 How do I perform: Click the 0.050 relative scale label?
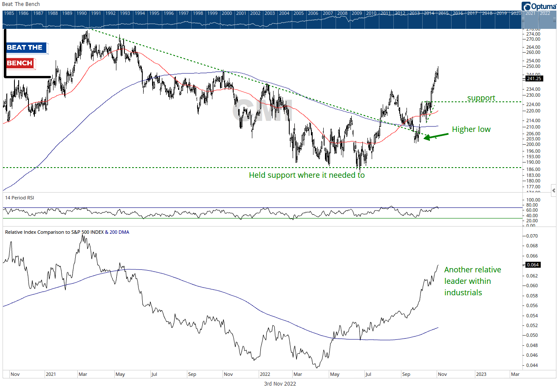click(532, 335)
